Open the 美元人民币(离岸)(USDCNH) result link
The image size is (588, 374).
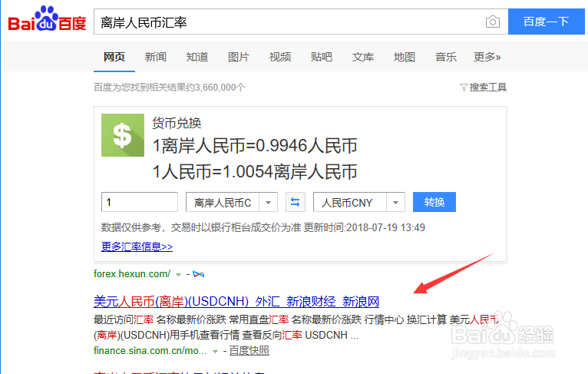236,301
